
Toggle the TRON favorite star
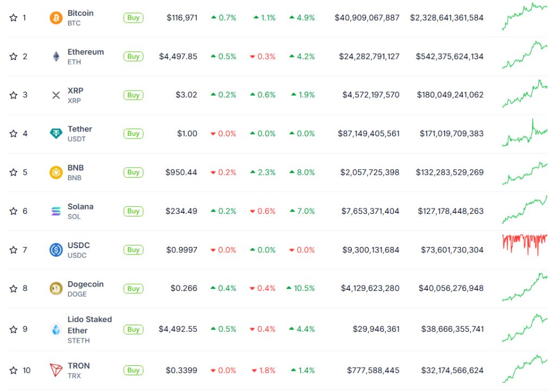[x=14, y=370]
